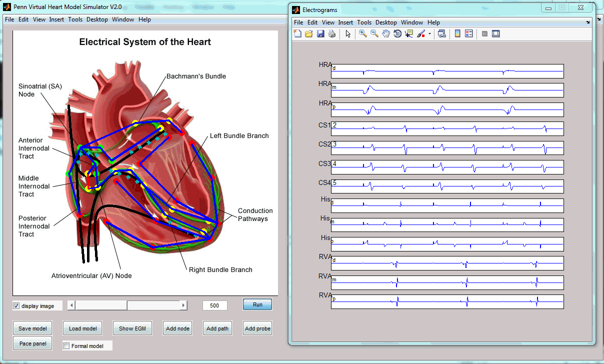Click the Save model button
Image resolution: width=604 pixels, height=364 pixels.
click(32, 328)
